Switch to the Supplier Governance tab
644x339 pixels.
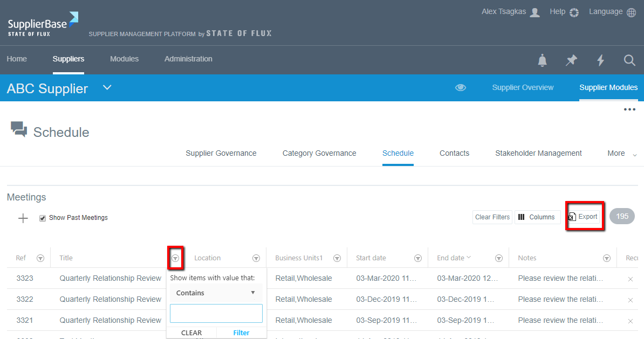221,154
